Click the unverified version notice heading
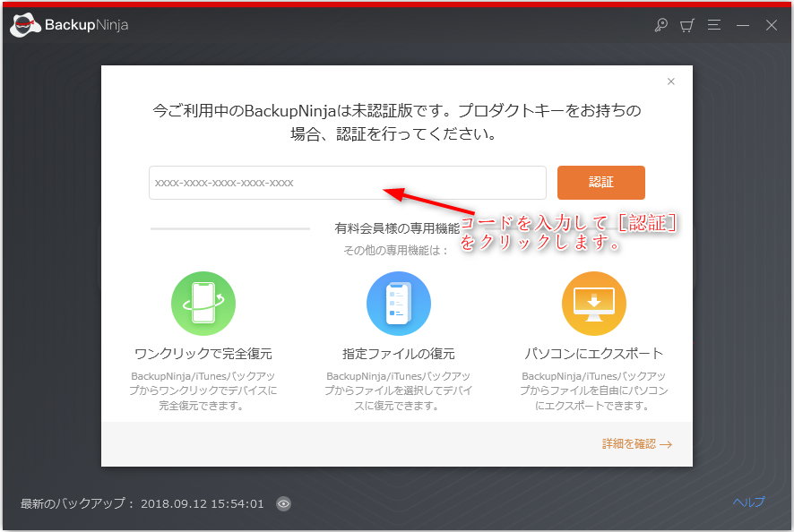 coord(397,122)
